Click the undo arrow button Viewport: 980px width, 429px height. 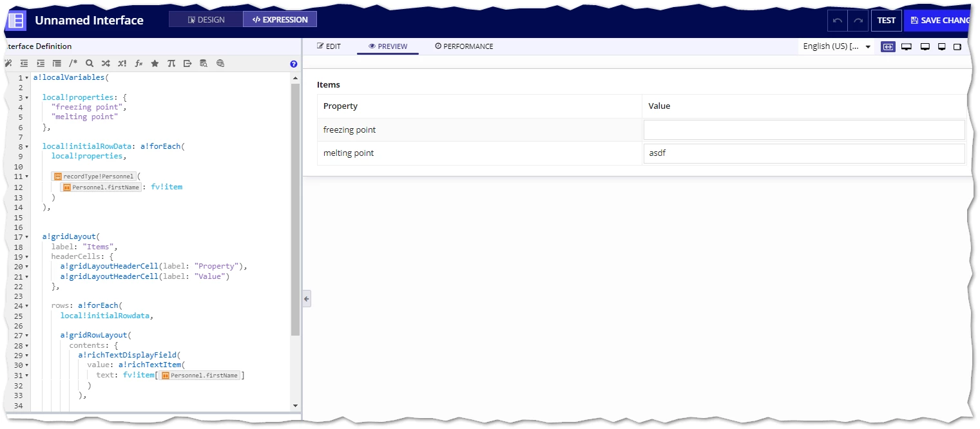(x=838, y=21)
